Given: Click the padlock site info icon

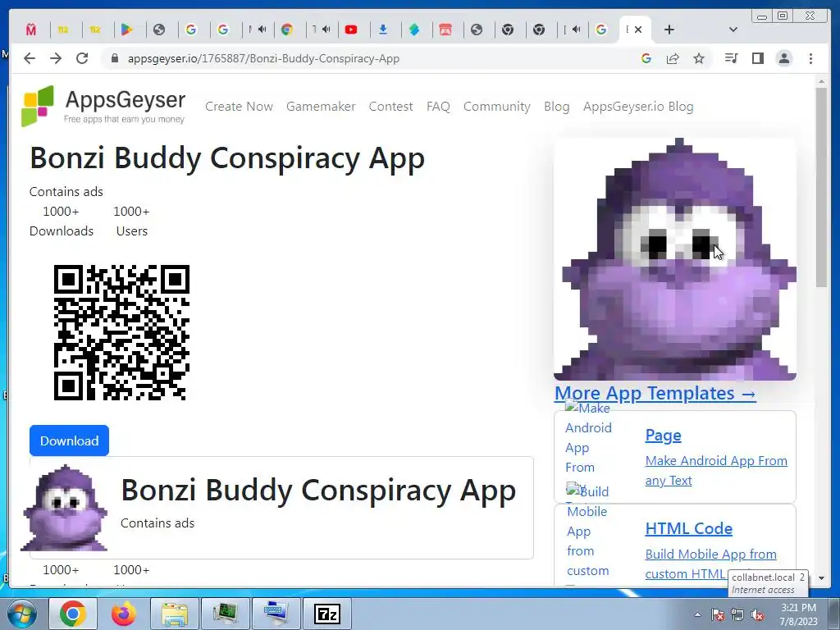Looking at the screenshot, I should click(x=114, y=58).
